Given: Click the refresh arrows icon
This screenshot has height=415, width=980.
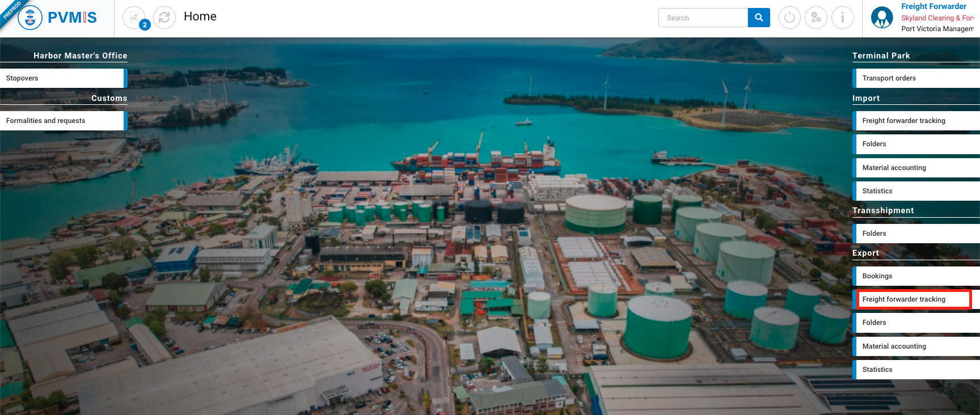Looking at the screenshot, I should point(164,18).
